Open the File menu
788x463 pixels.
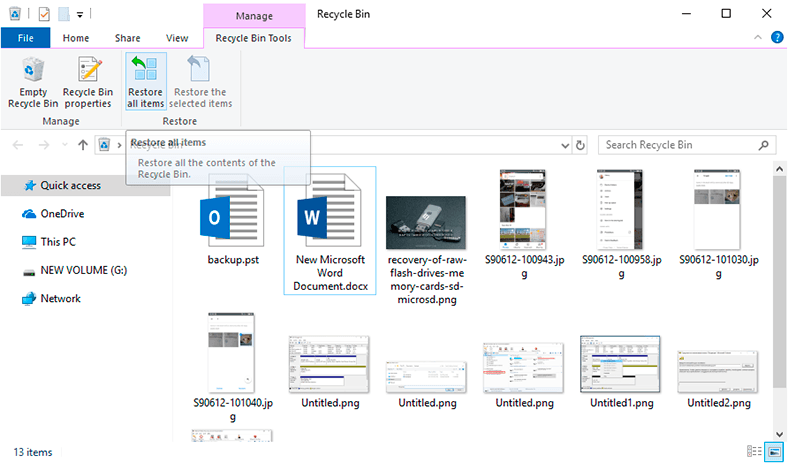pyautogui.click(x=26, y=38)
